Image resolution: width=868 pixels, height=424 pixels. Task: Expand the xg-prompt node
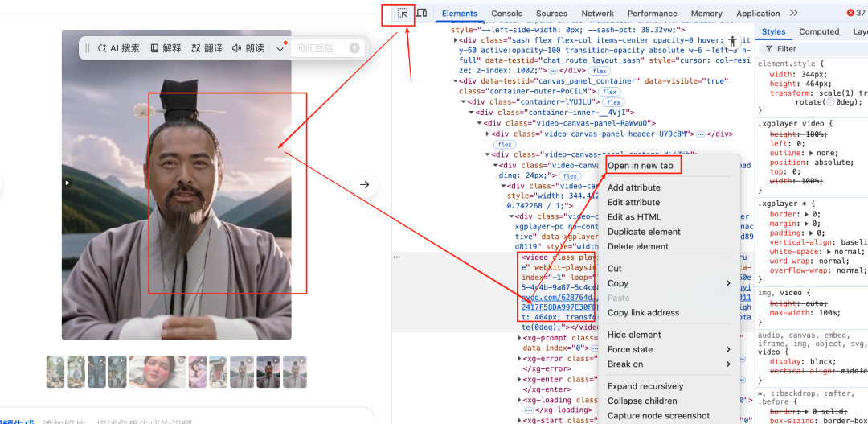pyautogui.click(x=519, y=338)
